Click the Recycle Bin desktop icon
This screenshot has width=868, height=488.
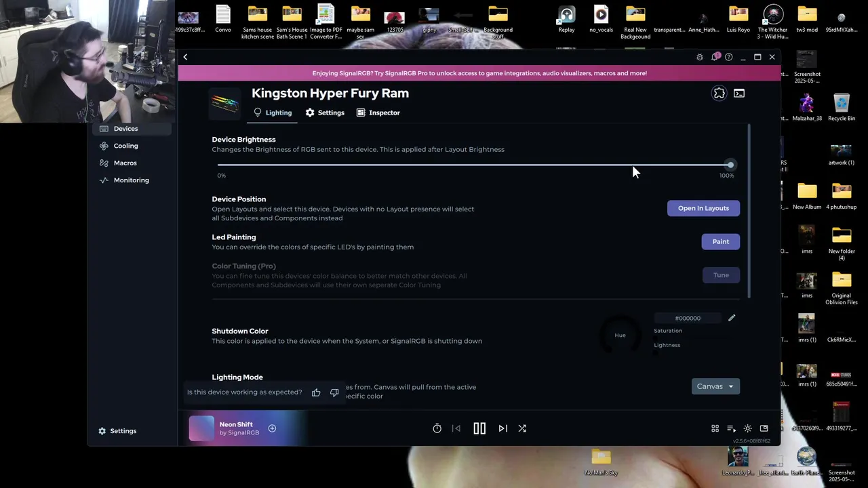(842, 107)
